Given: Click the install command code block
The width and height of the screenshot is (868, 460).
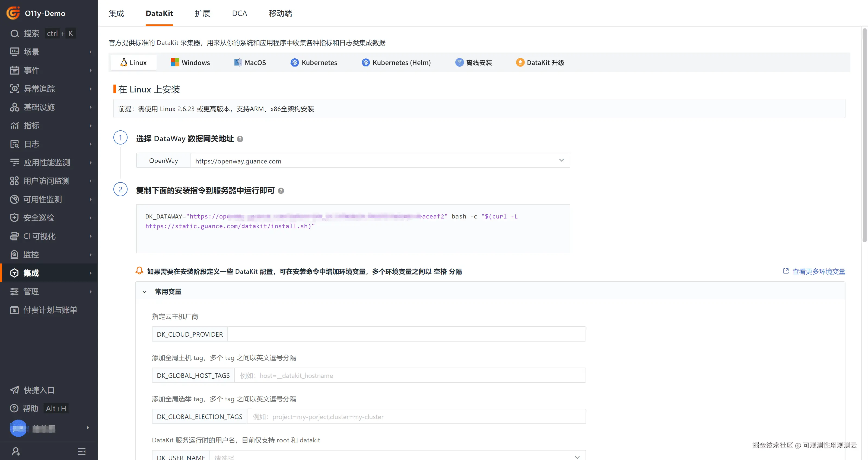Looking at the screenshot, I should click(353, 229).
